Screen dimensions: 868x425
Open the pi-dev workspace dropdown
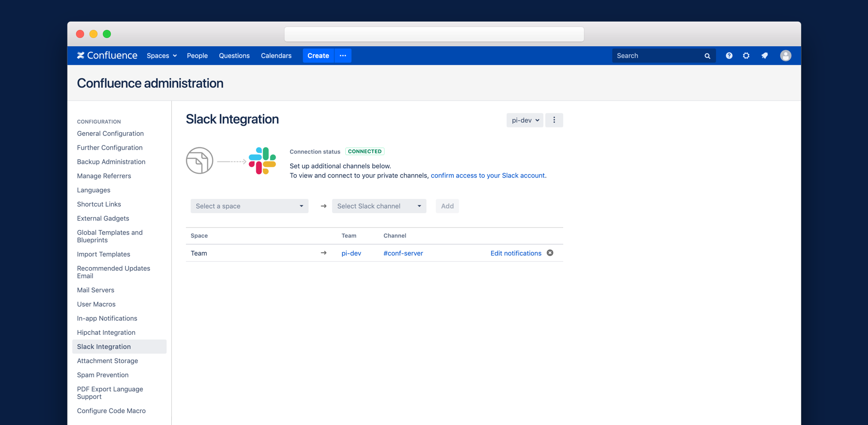[x=525, y=120]
